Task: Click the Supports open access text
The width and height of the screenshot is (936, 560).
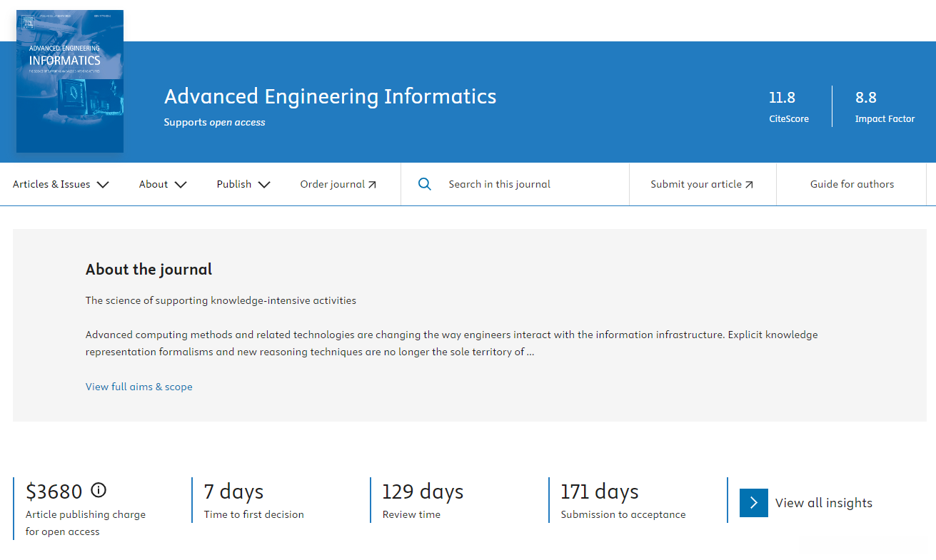Action: click(214, 122)
